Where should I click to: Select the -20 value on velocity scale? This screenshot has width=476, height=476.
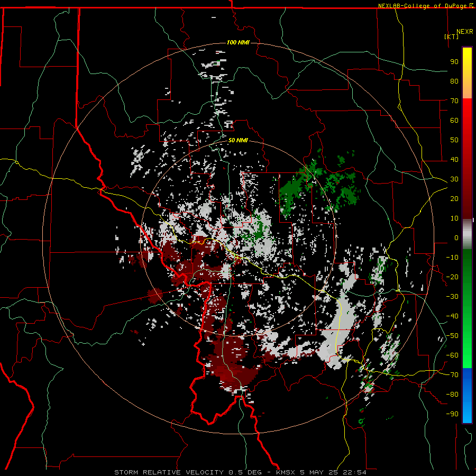pyautogui.click(x=452, y=277)
